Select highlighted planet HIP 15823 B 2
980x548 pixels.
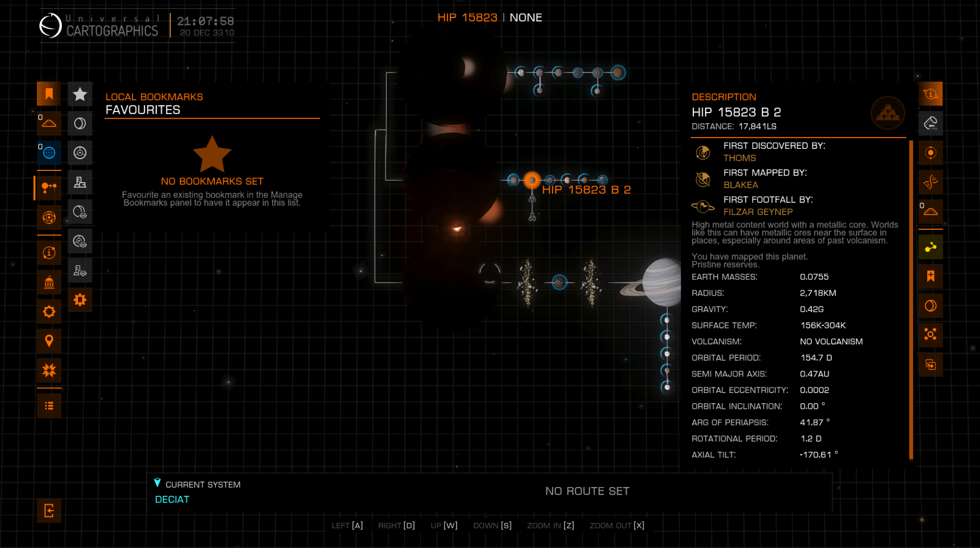(532, 180)
